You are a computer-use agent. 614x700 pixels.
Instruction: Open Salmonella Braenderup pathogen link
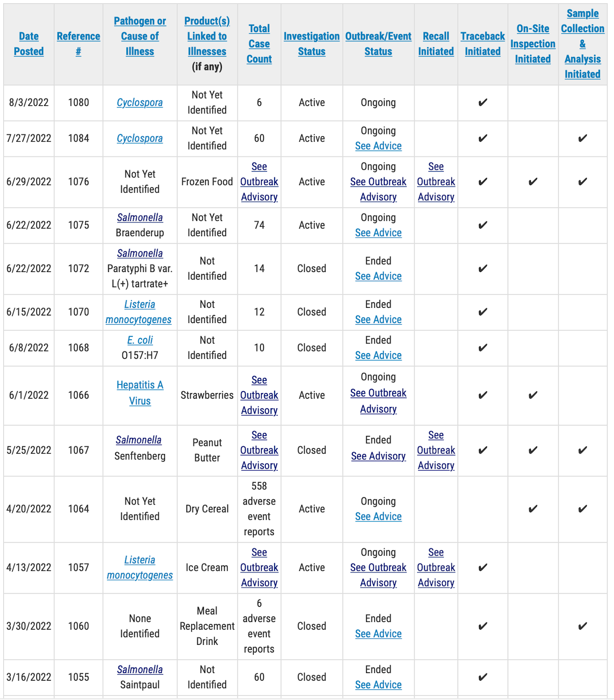(140, 218)
